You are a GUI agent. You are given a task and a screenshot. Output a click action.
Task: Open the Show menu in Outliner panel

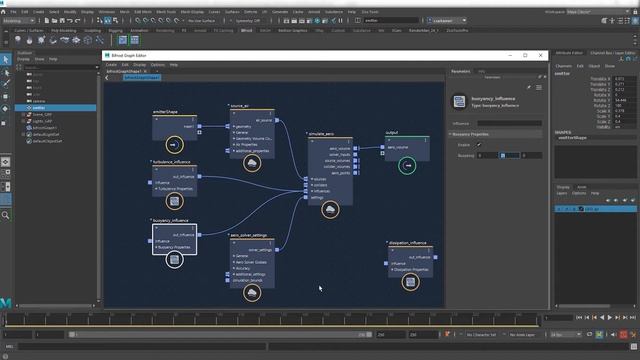pyautogui.click(x=39, y=59)
